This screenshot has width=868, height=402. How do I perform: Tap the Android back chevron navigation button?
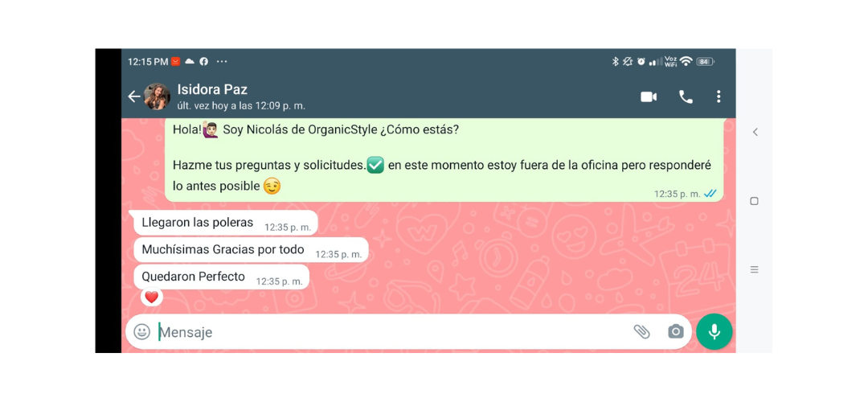pyautogui.click(x=755, y=132)
